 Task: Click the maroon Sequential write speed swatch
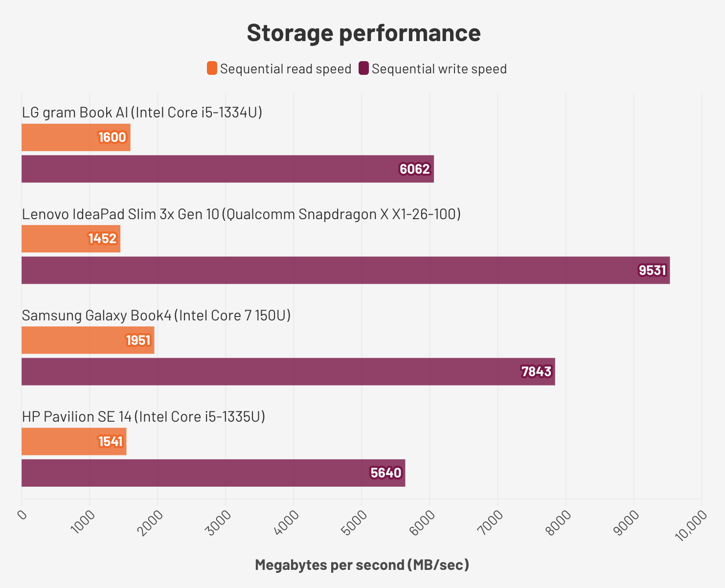[363, 68]
